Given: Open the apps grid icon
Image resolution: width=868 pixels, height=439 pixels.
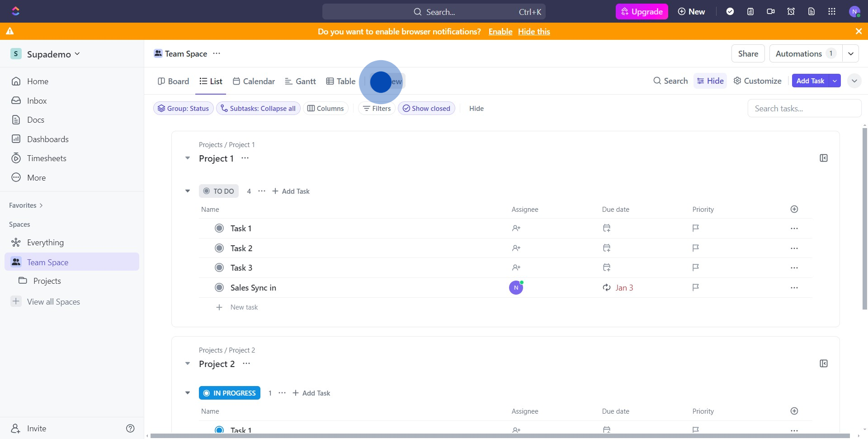Looking at the screenshot, I should (x=832, y=12).
